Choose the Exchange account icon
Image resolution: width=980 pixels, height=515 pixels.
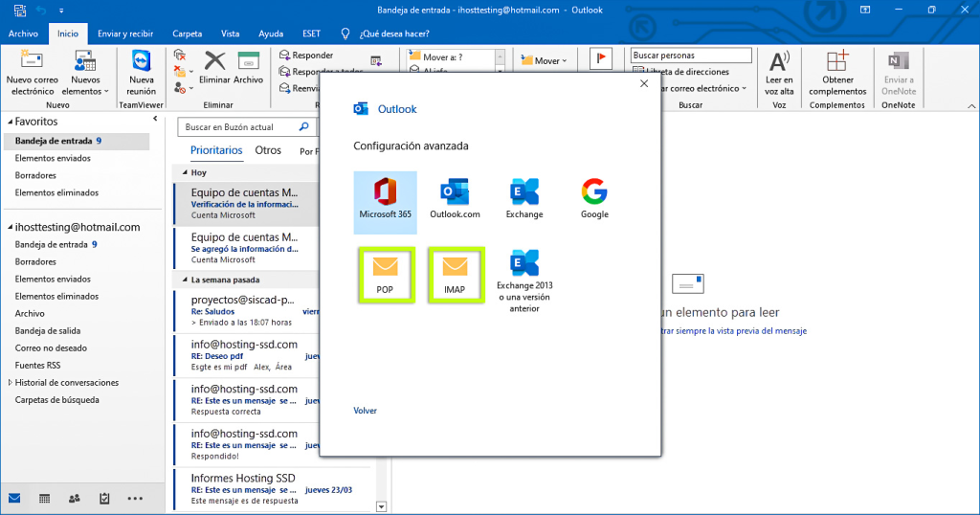tap(524, 197)
